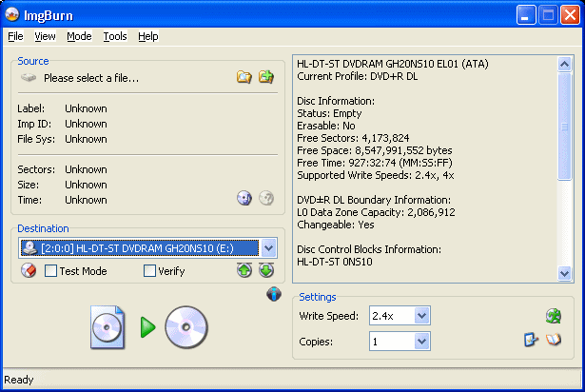Open the Write Speed dropdown
This screenshot has height=392, width=585.
tap(422, 316)
